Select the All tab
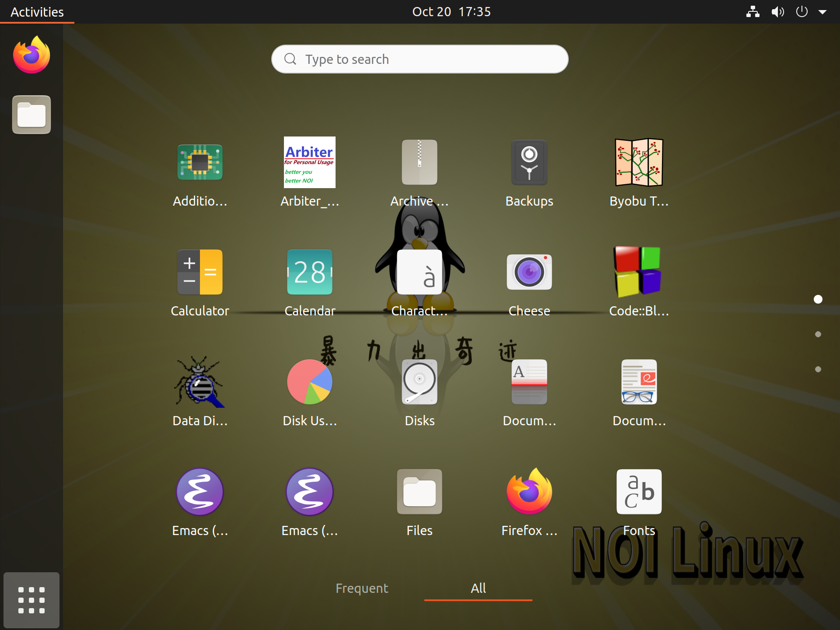The height and width of the screenshot is (630, 840). point(478,588)
